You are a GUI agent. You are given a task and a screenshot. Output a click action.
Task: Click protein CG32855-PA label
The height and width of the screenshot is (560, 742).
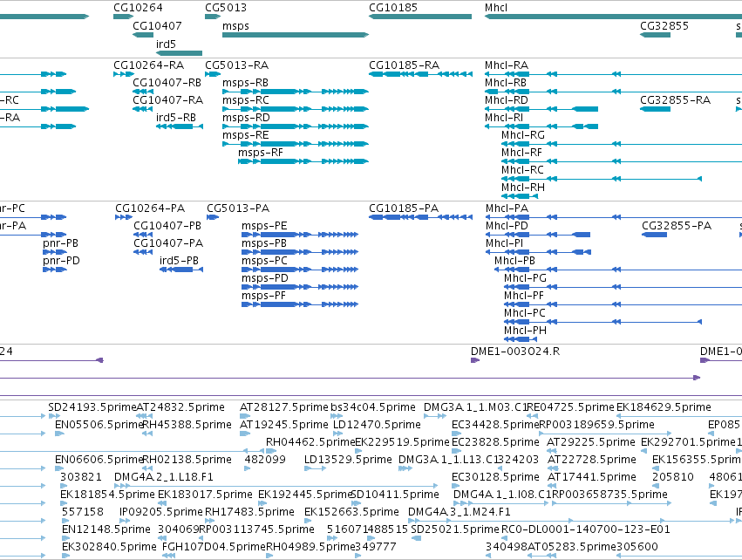point(677,226)
